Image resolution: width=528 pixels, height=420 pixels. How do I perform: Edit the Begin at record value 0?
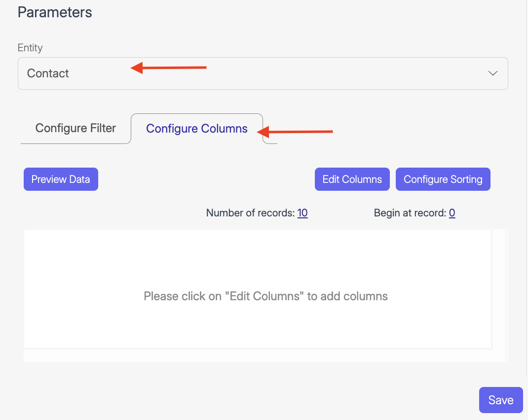point(452,213)
